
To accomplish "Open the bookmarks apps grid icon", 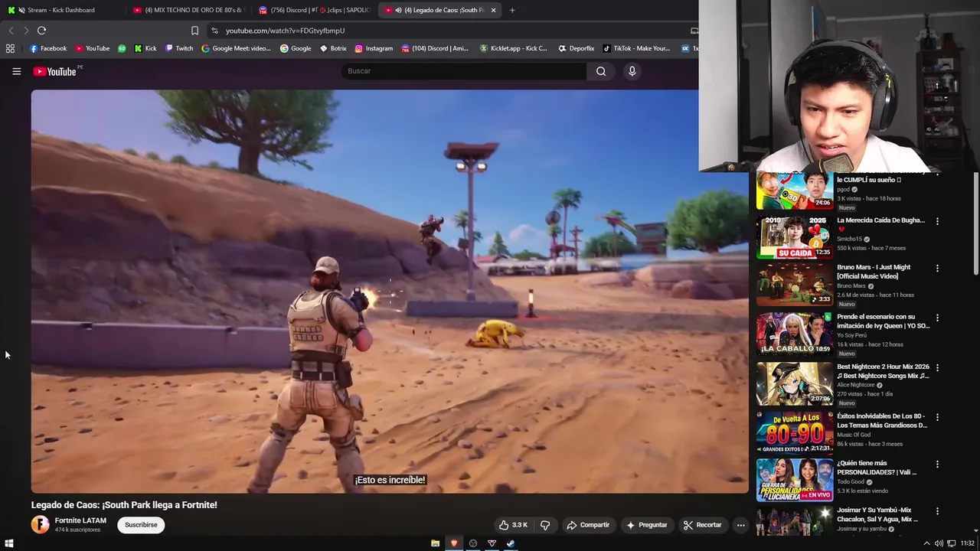I will [x=10, y=48].
